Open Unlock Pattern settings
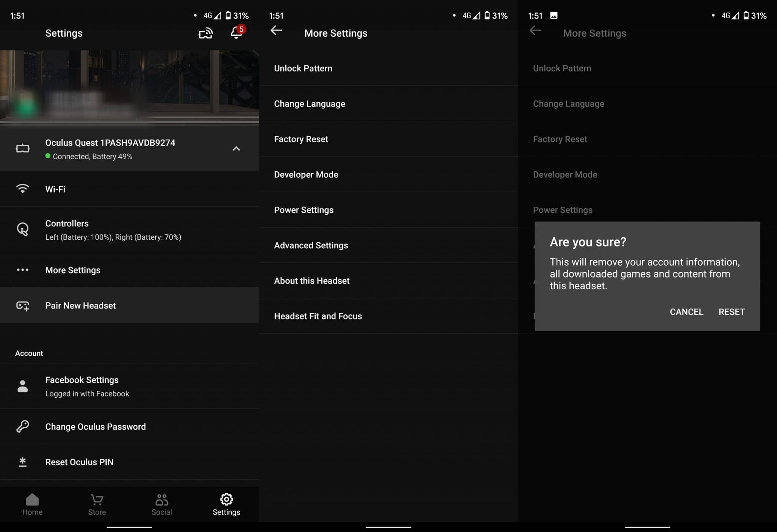This screenshot has height=532, width=777. coord(303,68)
